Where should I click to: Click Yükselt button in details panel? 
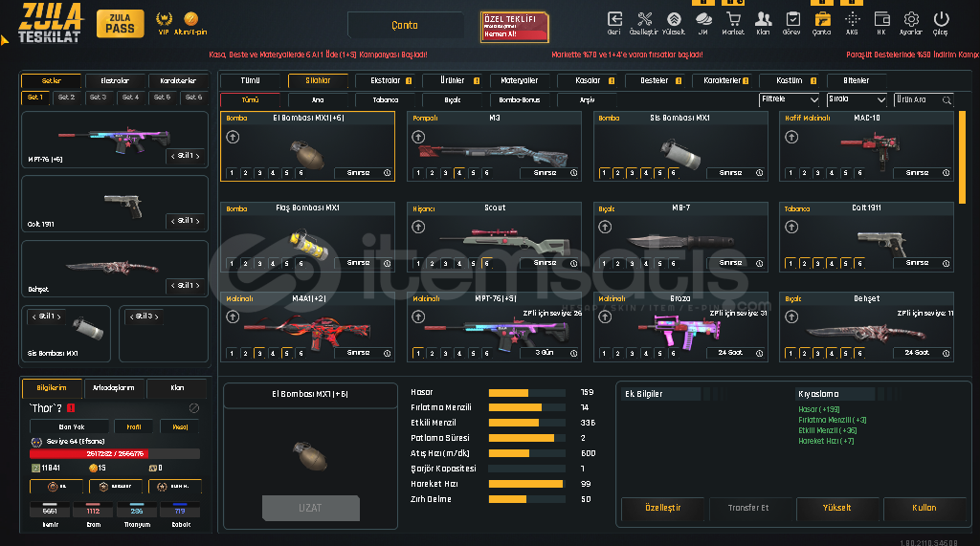pos(836,508)
